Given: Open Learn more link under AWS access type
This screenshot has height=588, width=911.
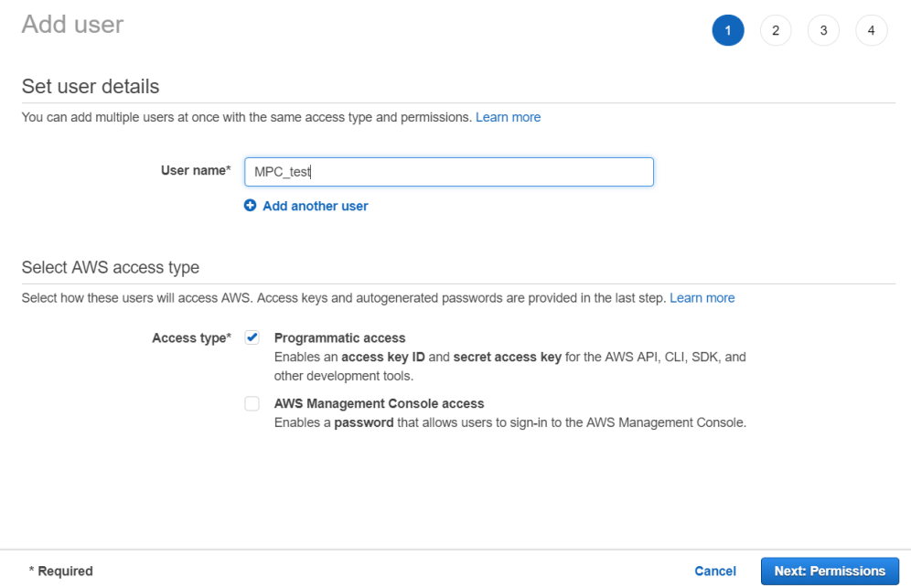Looking at the screenshot, I should [702, 298].
